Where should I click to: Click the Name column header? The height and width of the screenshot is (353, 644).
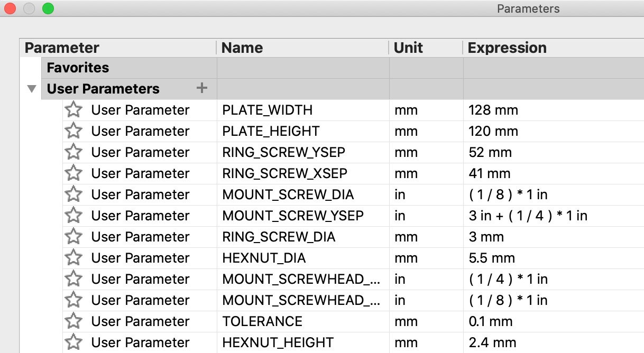pyautogui.click(x=242, y=48)
